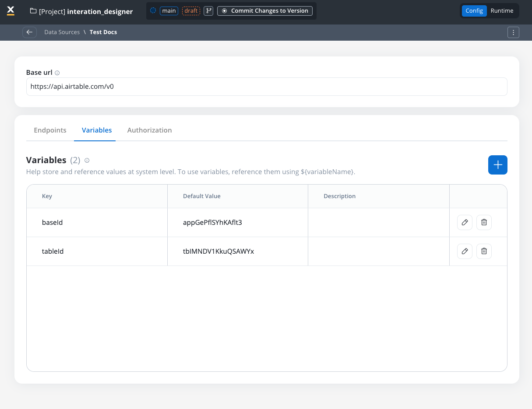Open the main branch selector
This screenshot has width=532, height=409.
pyautogui.click(x=169, y=11)
